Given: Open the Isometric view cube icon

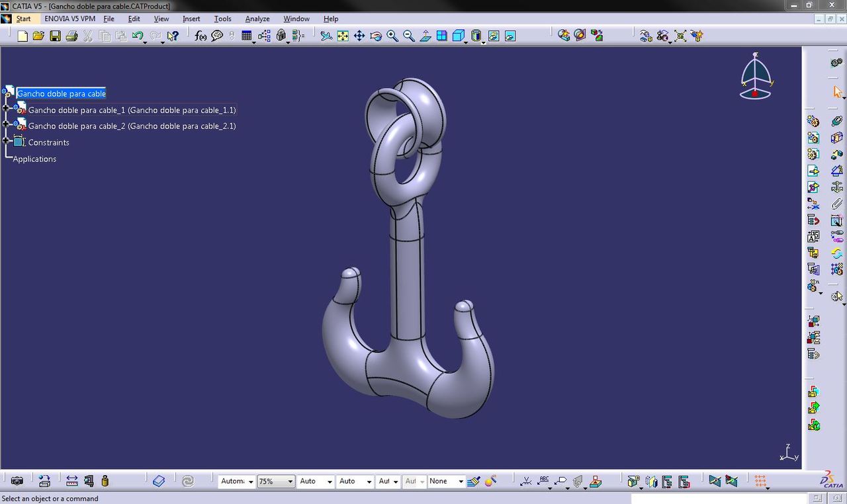Looking at the screenshot, I should point(459,36).
